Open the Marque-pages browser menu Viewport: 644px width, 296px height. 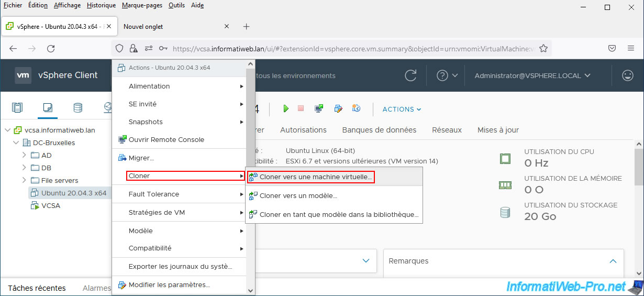pyautogui.click(x=143, y=5)
